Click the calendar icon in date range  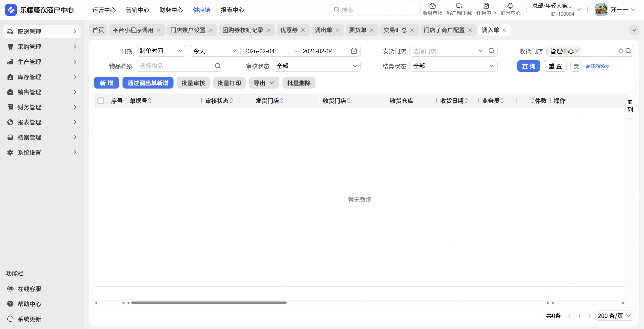(x=354, y=51)
